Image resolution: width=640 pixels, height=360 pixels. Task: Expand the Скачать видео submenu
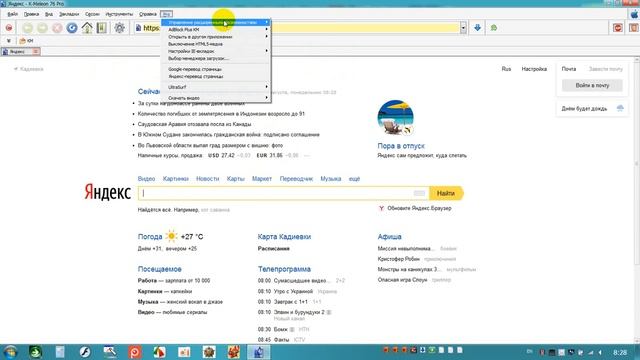point(216,98)
